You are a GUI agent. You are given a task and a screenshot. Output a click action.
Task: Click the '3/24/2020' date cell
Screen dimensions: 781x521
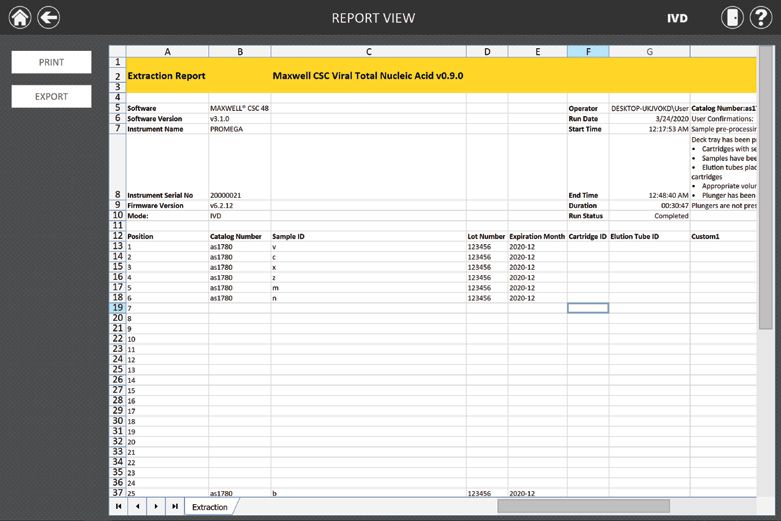pyautogui.click(x=650, y=119)
